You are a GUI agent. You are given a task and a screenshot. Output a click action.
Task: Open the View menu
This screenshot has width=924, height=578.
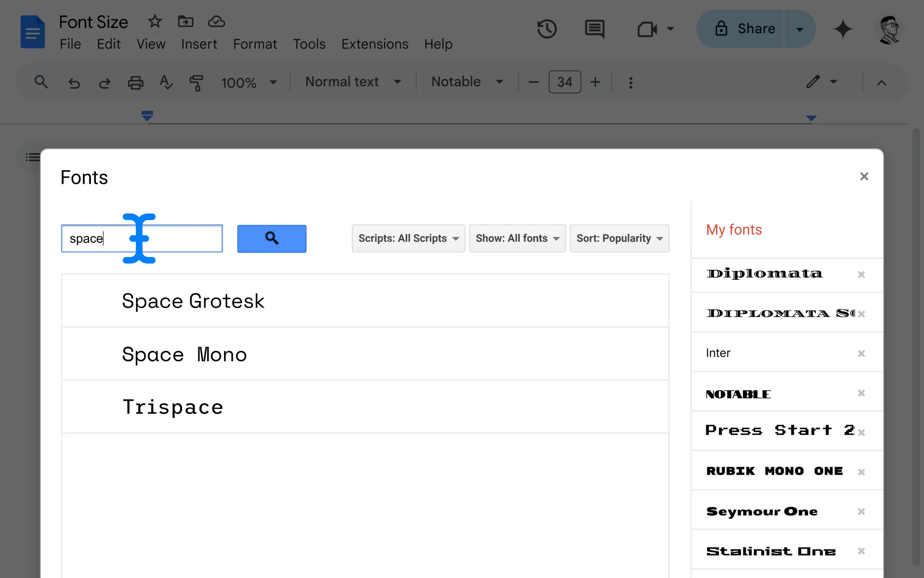click(x=151, y=44)
